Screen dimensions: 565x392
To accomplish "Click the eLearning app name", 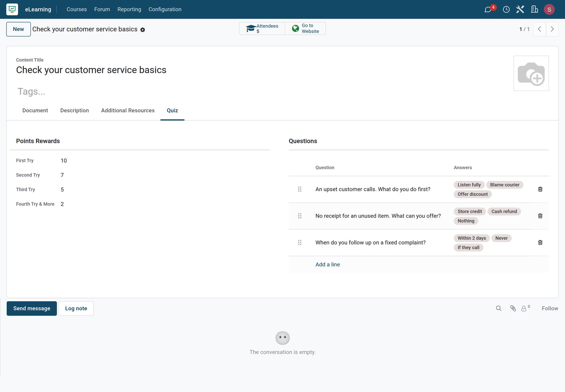I will point(38,10).
